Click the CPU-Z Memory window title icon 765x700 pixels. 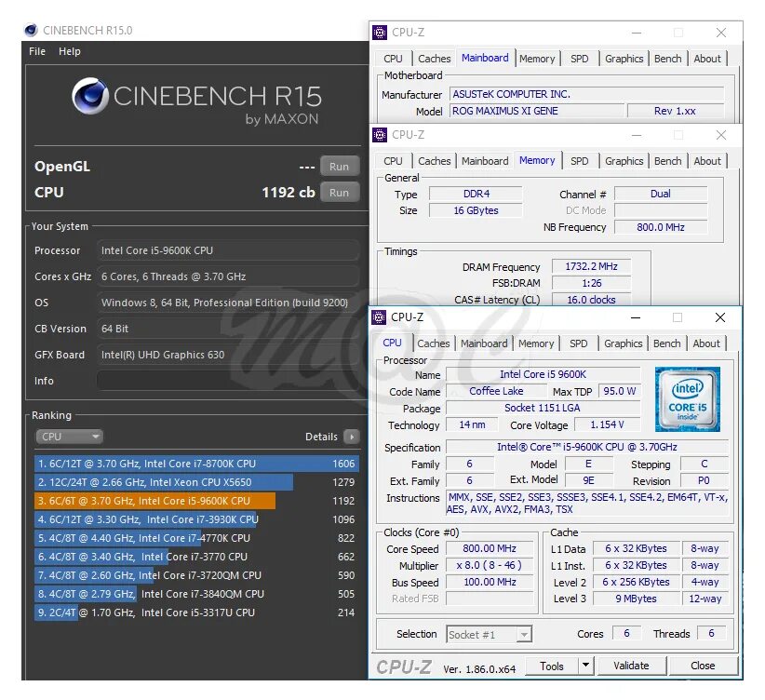(x=380, y=135)
